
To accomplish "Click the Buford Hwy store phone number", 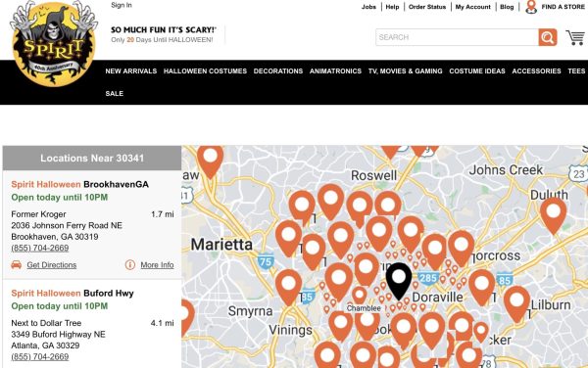I will point(40,356).
